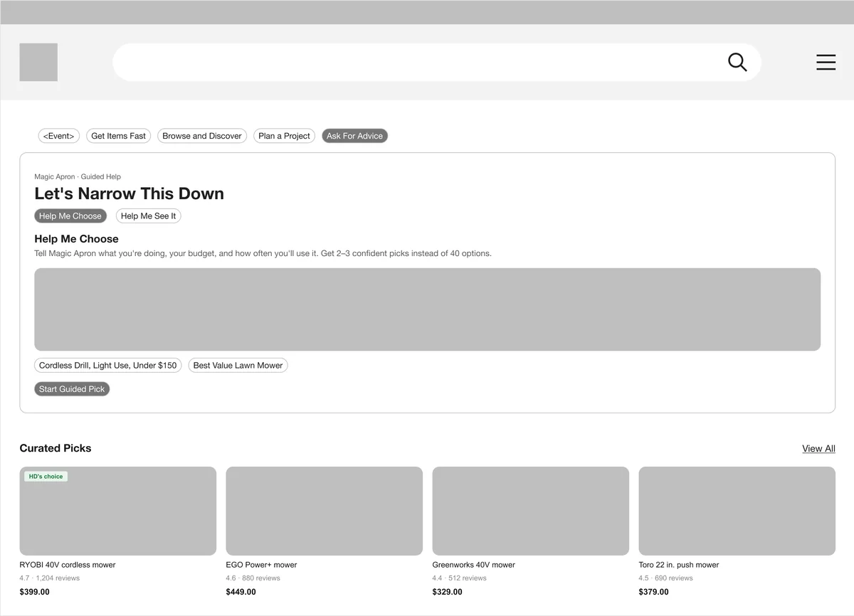This screenshot has height=616, width=854.
Task: Click the $379.00 price
Action: click(653, 592)
